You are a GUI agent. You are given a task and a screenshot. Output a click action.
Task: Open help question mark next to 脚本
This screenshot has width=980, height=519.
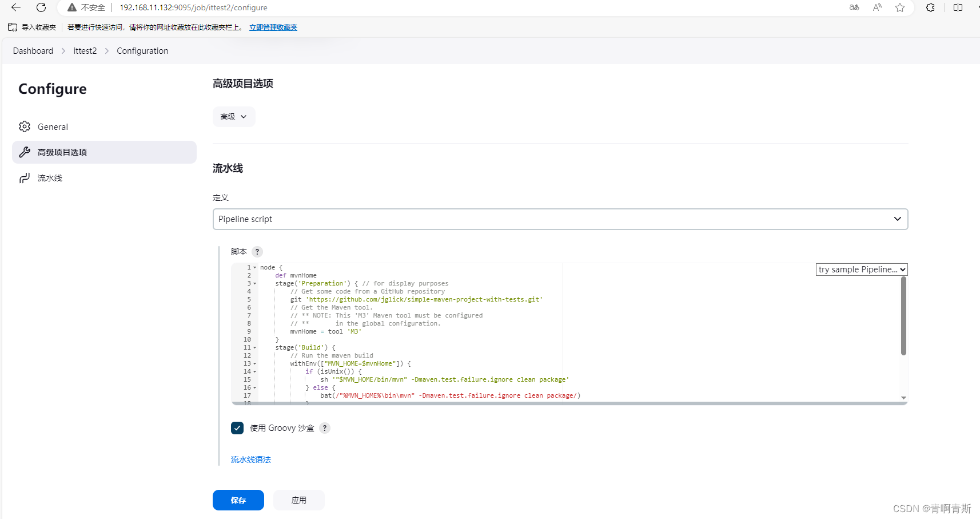click(257, 252)
